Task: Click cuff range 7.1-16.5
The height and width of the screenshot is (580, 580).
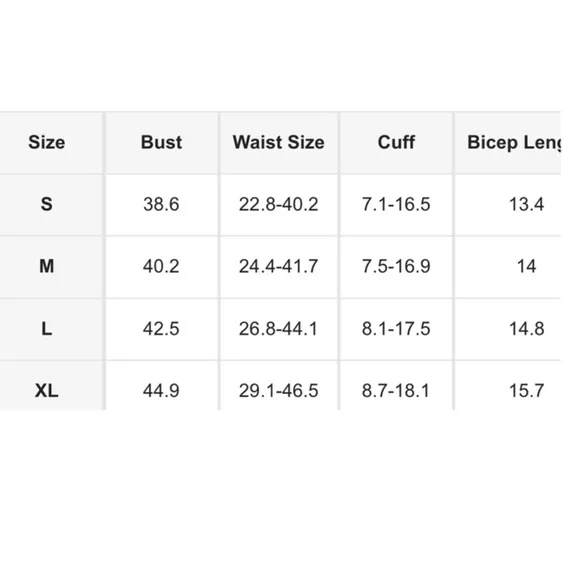Action: (x=396, y=204)
